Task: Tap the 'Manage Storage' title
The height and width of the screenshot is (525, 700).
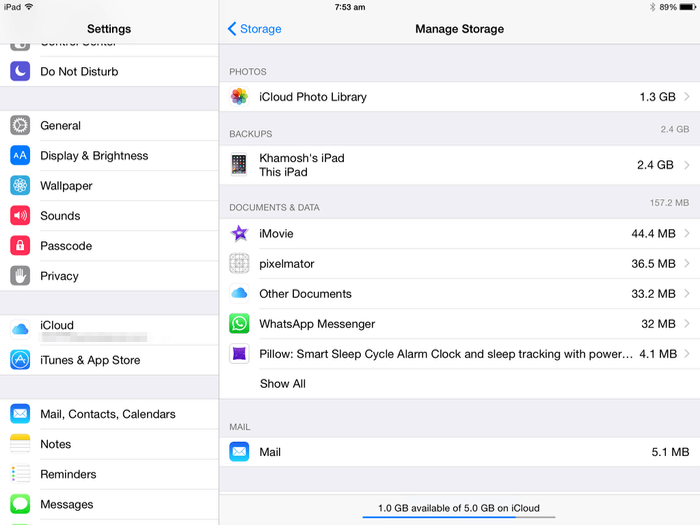Action: click(459, 29)
